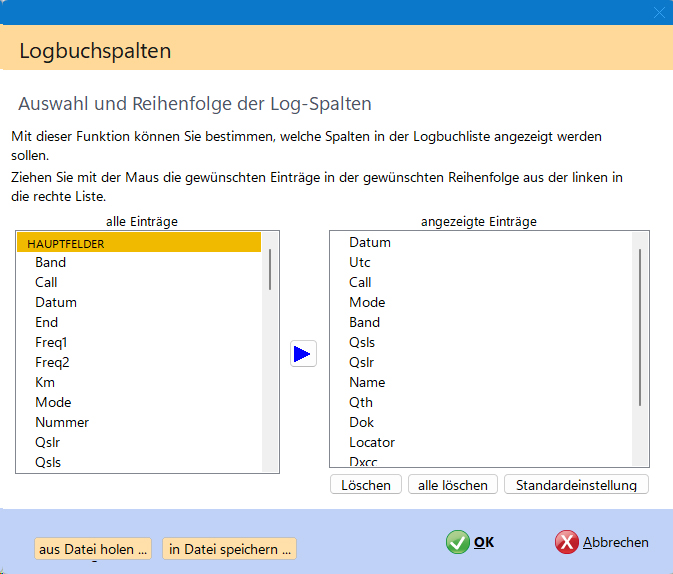Pick 'End' entry in left list
673x574 pixels.
click(47, 322)
